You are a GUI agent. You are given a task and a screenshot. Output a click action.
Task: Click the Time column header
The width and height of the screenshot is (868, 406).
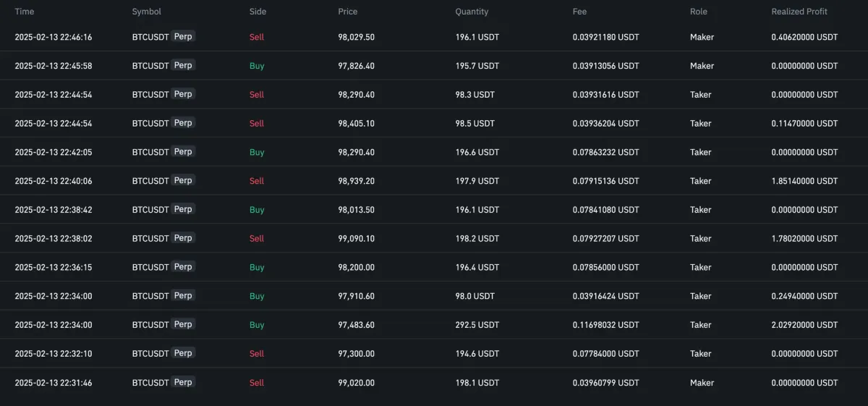[25, 12]
